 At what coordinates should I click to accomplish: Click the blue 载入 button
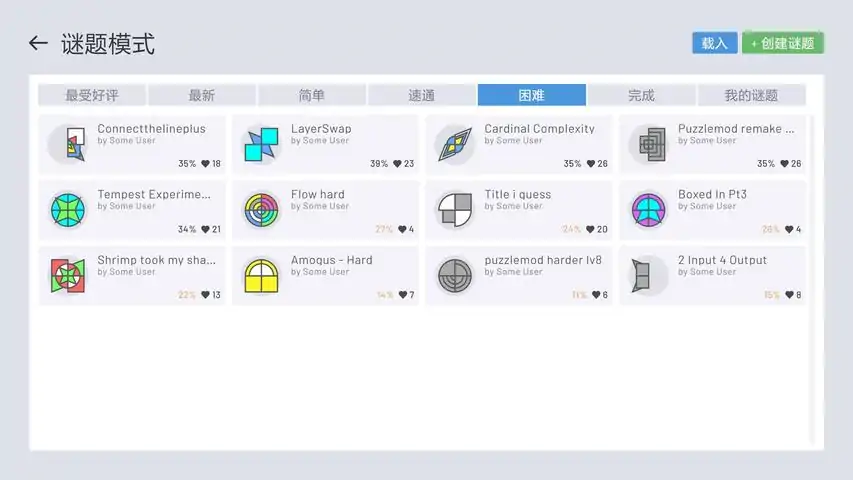coord(715,43)
